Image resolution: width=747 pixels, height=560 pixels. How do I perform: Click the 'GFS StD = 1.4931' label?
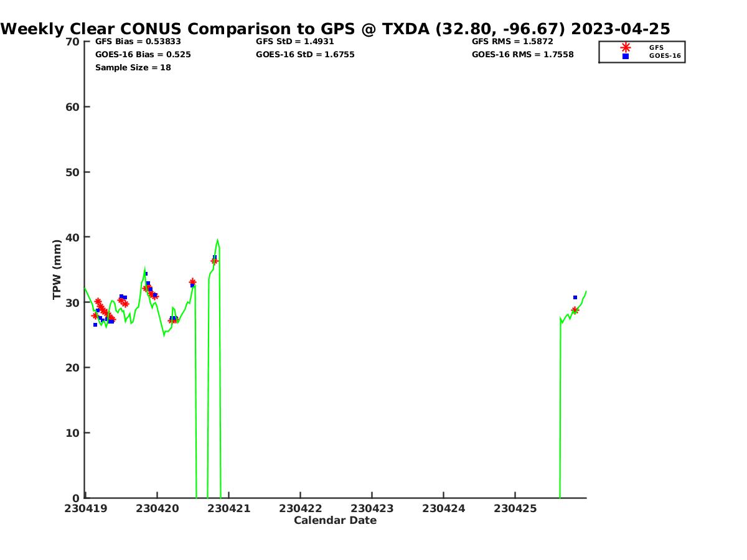click(x=295, y=41)
